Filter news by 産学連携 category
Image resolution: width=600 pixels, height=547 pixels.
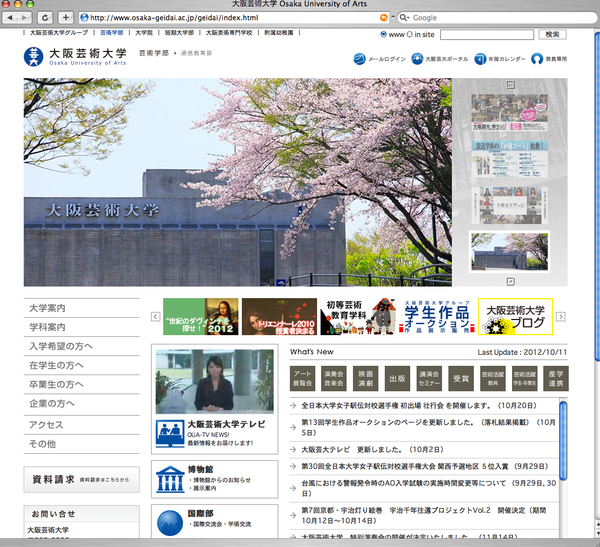[x=556, y=378]
